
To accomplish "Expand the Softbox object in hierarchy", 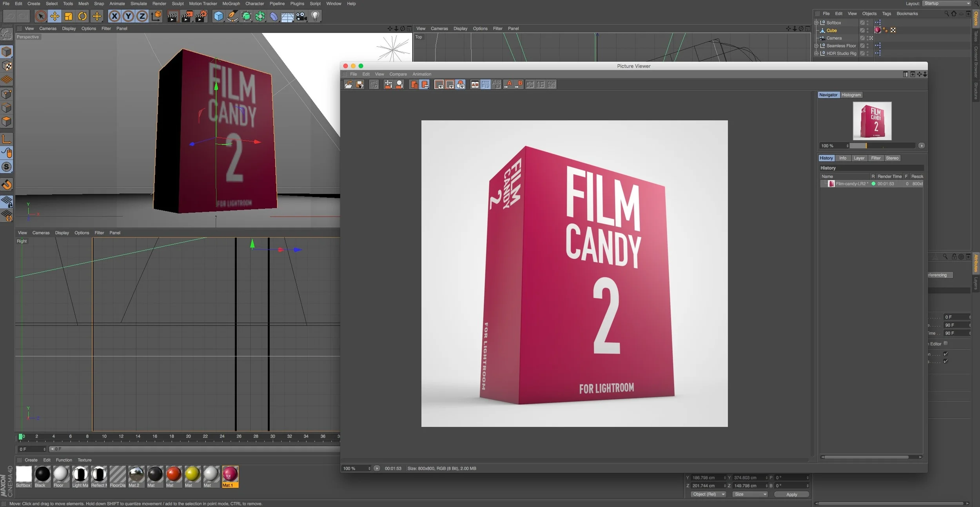I will pyautogui.click(x=817, y=23).
